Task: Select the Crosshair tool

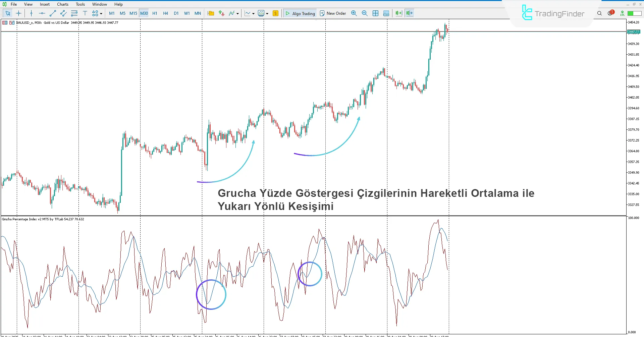Action: click(18, 13)
